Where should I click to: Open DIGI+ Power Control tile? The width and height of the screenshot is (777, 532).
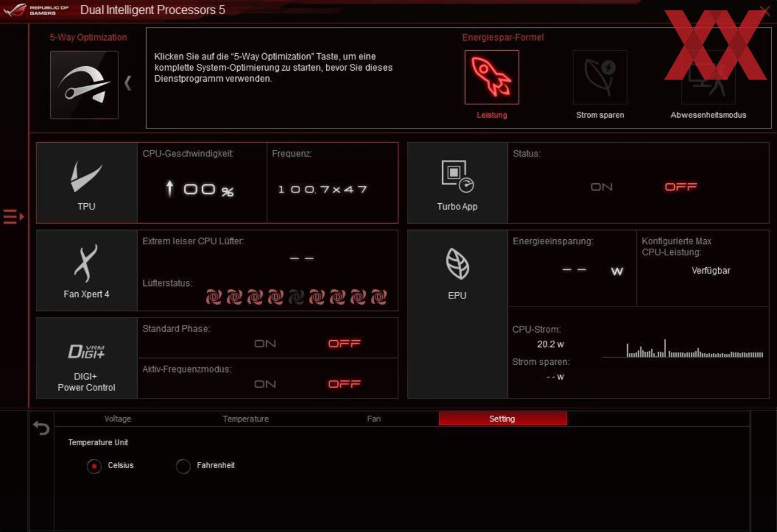pos(87,358)
